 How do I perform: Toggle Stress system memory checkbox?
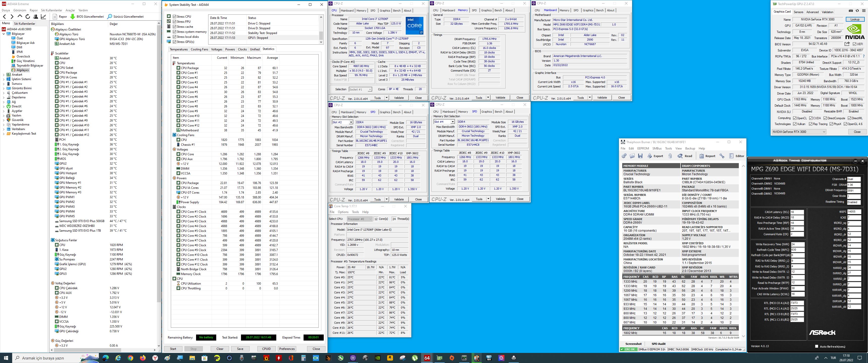[x=175, y=32]
